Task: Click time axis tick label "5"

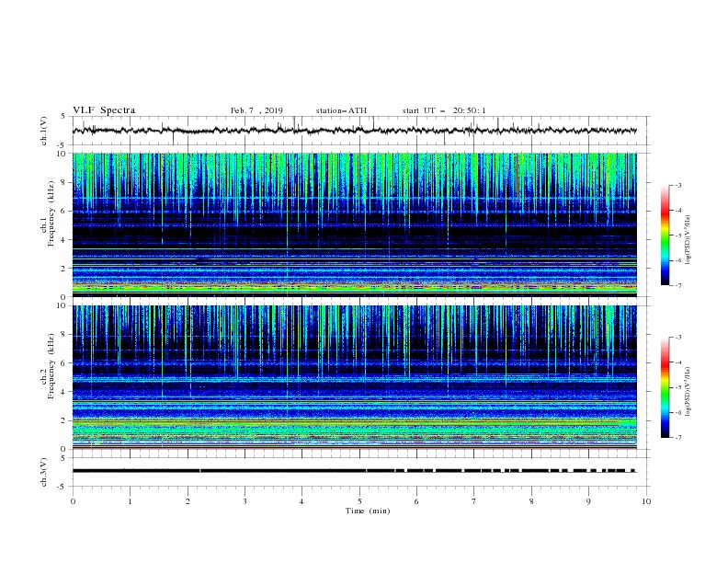Action: coord(359,501)
